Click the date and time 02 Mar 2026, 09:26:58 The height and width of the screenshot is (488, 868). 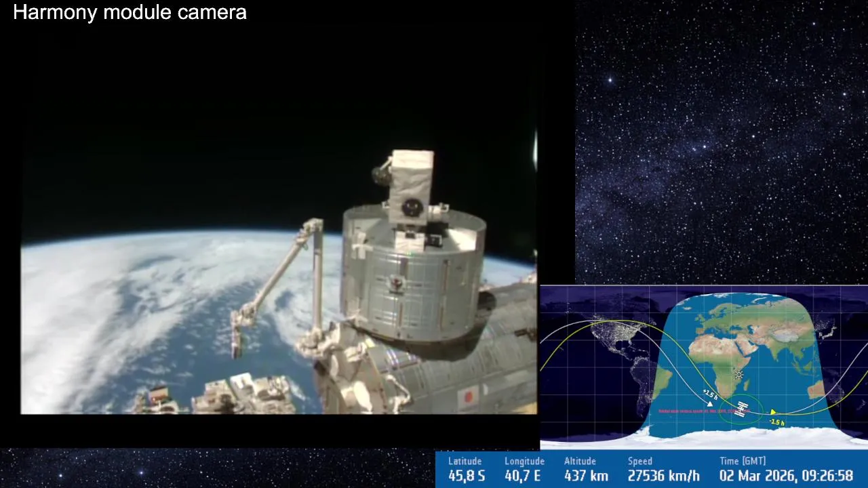[x=786, y=476]
